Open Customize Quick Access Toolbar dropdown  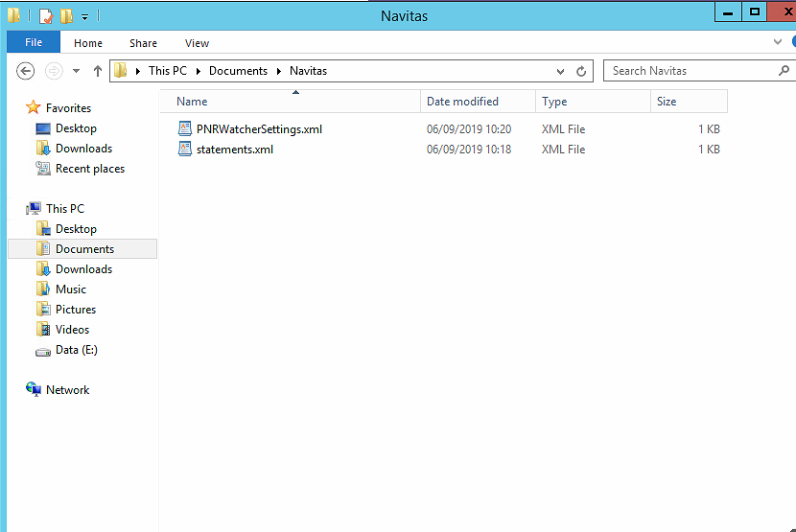(84, 16)
